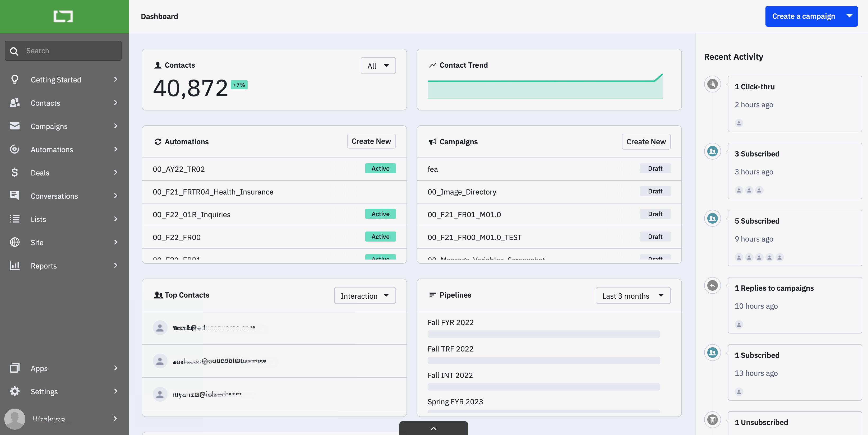Click the Campaigns megaphone icon in card header
868x435 pixels.
click(x=433, y=142)
